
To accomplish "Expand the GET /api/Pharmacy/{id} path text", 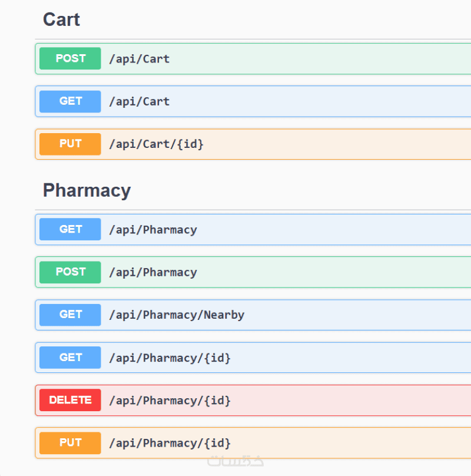I will tap(170, 358).
